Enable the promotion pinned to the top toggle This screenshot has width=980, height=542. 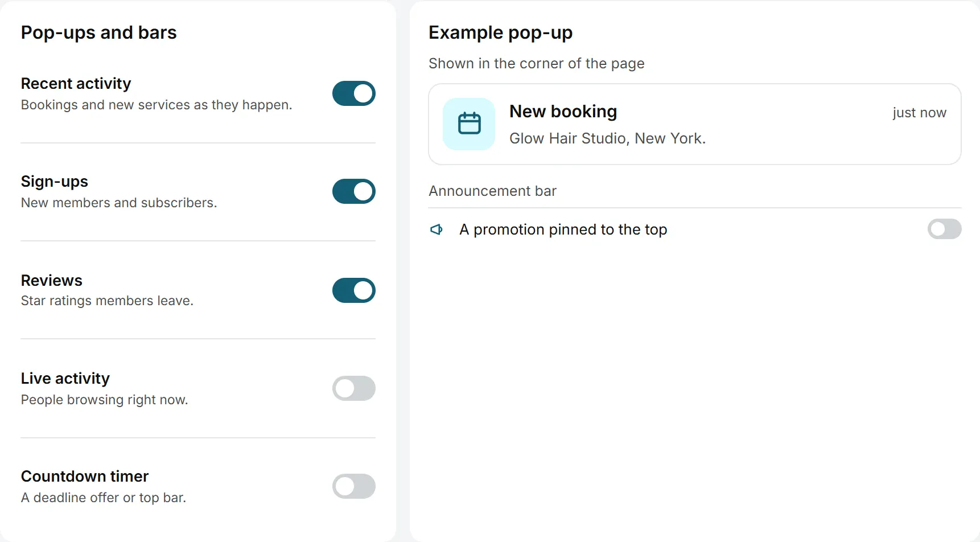pos(945,229)
